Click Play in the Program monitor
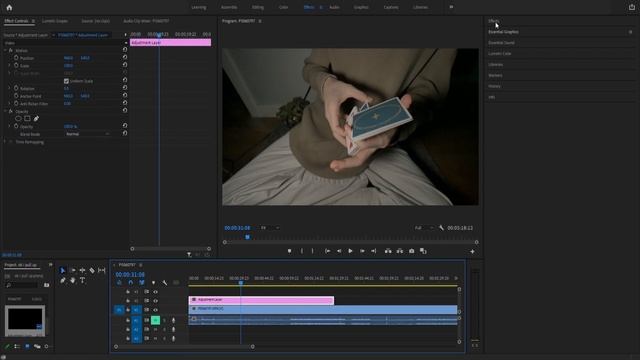 click(x=350, y=251)
